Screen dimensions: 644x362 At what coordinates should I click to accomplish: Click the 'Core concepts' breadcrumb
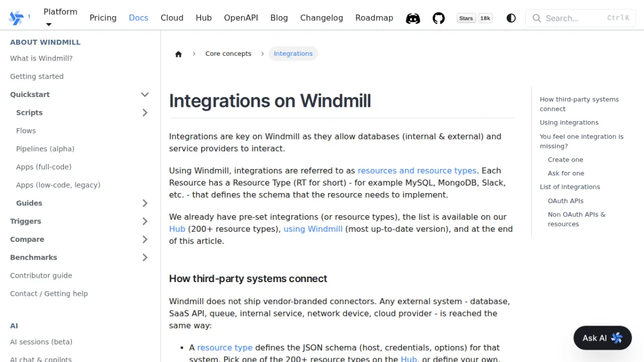pyautogui.click(x=228, y=54)
